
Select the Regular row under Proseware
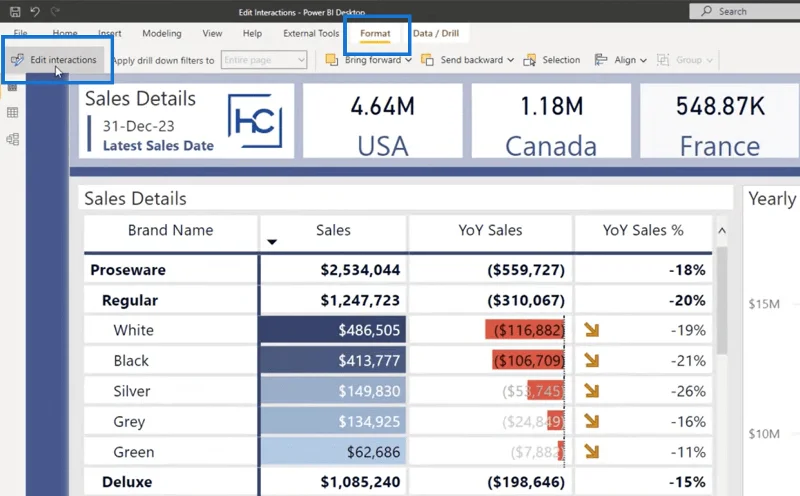398,300
